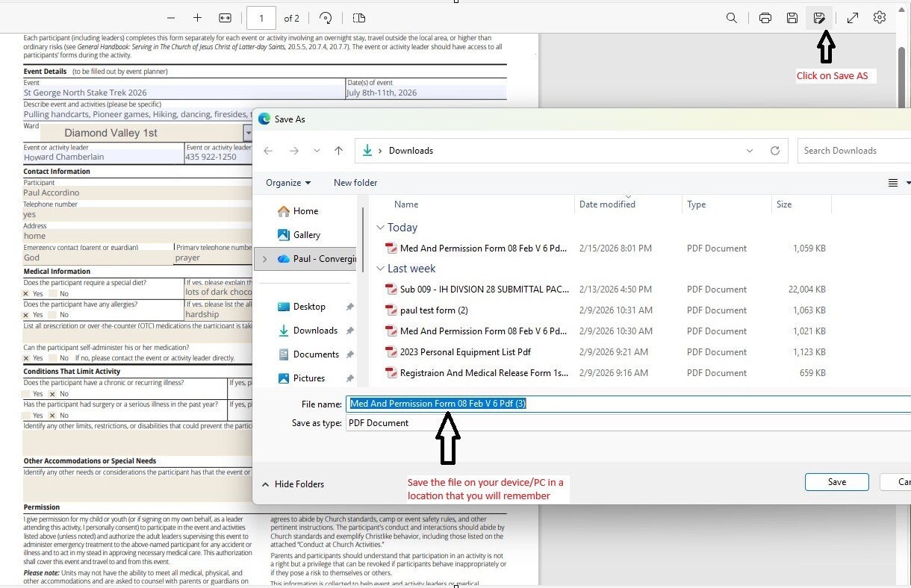Check No for participant allergies
Screen dimensions: 911x588
[x=53, y=315]
